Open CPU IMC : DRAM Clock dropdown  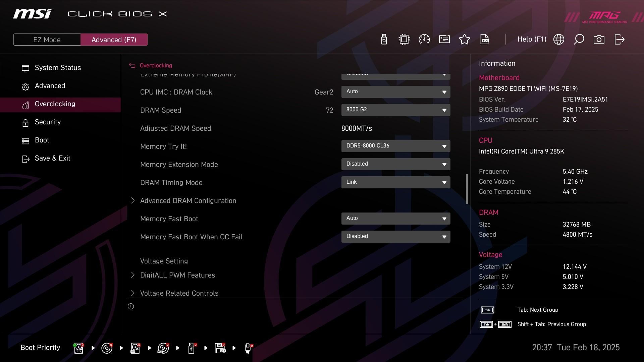point(396,92)
